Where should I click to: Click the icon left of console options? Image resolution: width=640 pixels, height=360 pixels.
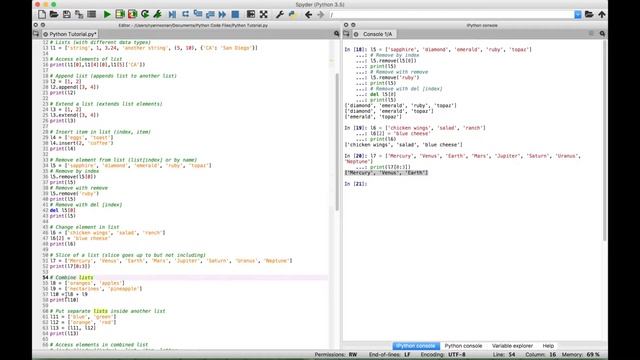point(591,34)
